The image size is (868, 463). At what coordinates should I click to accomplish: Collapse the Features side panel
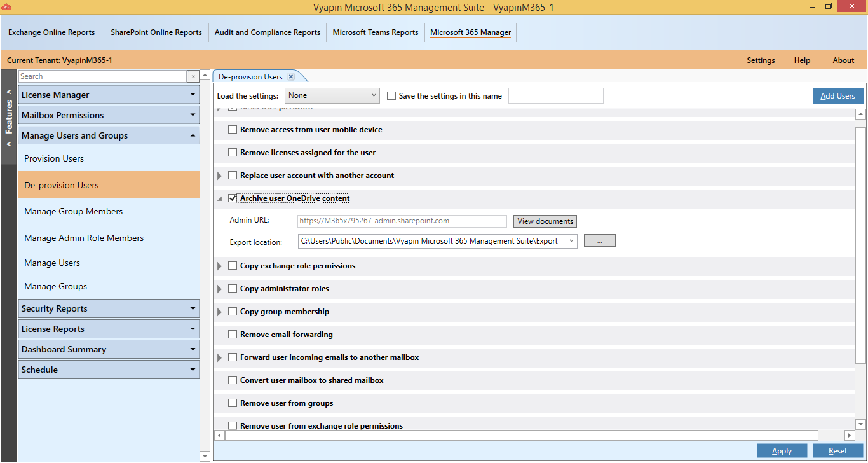coord(9,118)
